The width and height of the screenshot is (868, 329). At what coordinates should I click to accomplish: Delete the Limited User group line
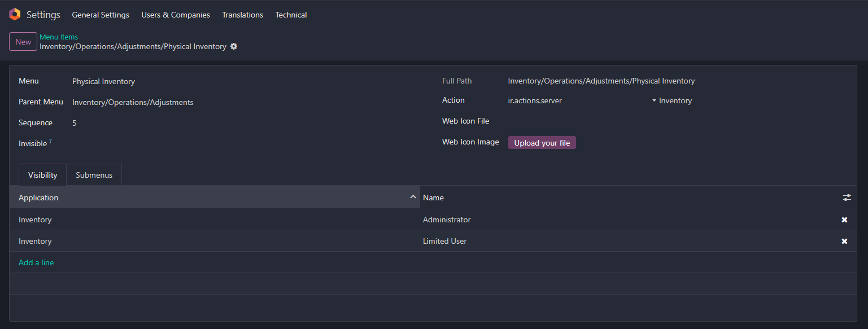(844, 241)
